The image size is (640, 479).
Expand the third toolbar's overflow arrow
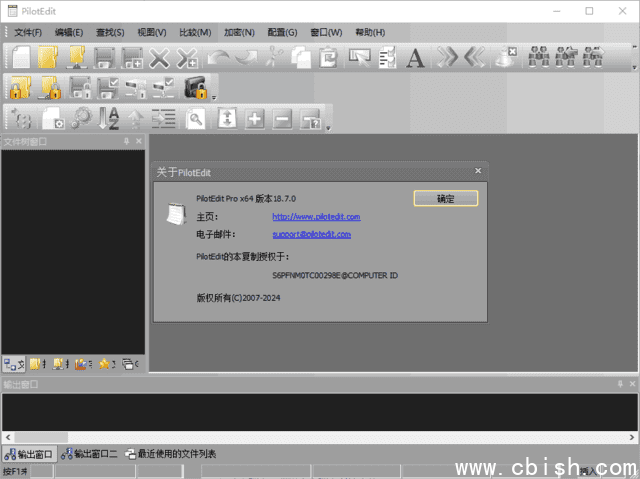(327, 127)
